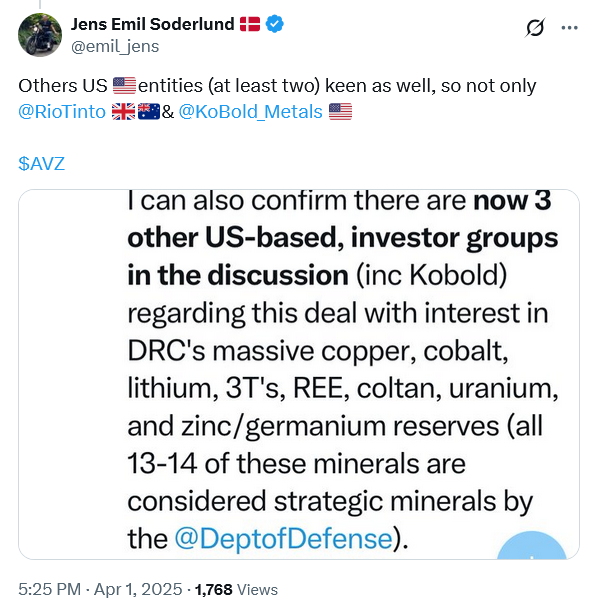Click the tweet text "keen as well"
598x607 pixels.
pos(378,86)
